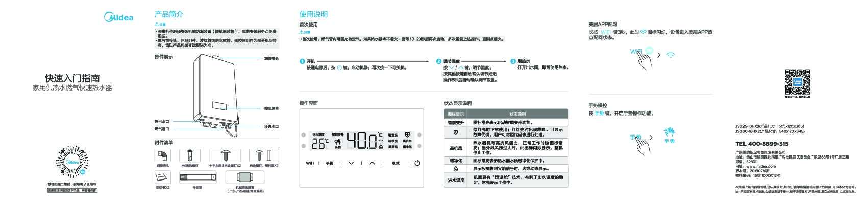Image resolution: width=868 pixels, height=203 pixels.
Task: Click the 图标显示 table header
Action: [456, 114]
